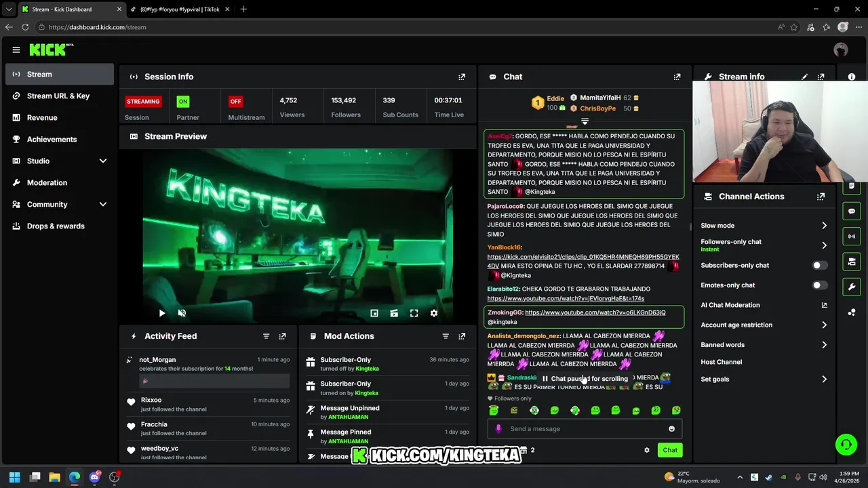Open Set goals options
868x488 pixels.
(x=764, y=379)
